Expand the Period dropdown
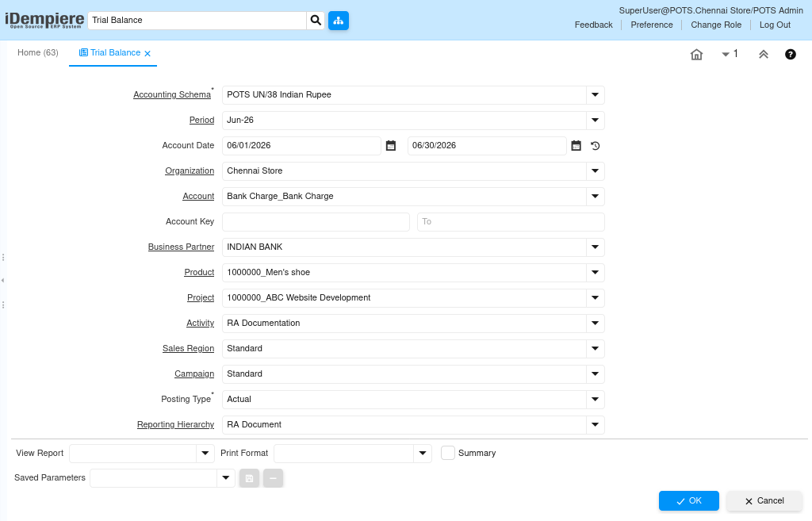The image size is (812, 521). (595, 121)
